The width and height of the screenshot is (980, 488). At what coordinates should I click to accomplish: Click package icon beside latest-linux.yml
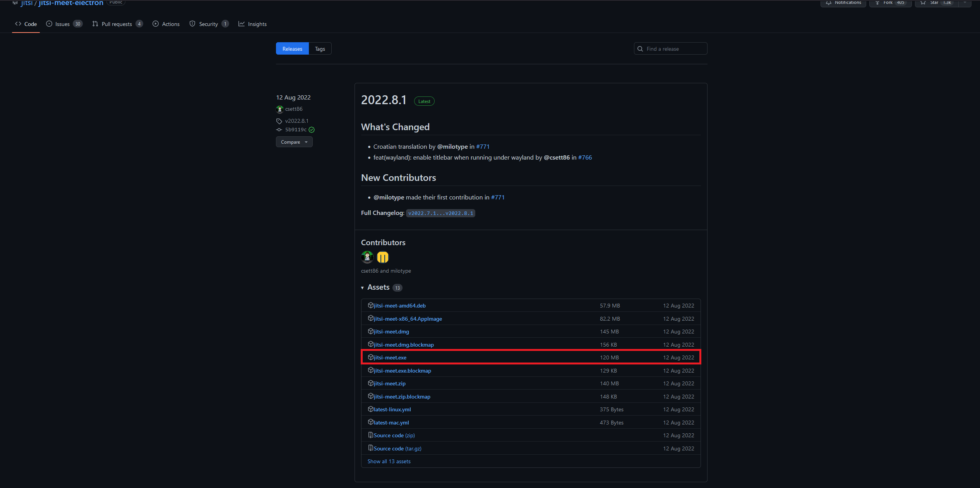[370, 409]
